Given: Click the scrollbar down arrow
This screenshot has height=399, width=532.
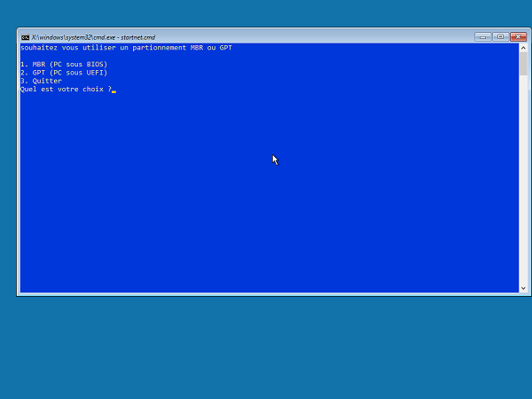Looking at the screenshot, I should click(x=523, y=288).
